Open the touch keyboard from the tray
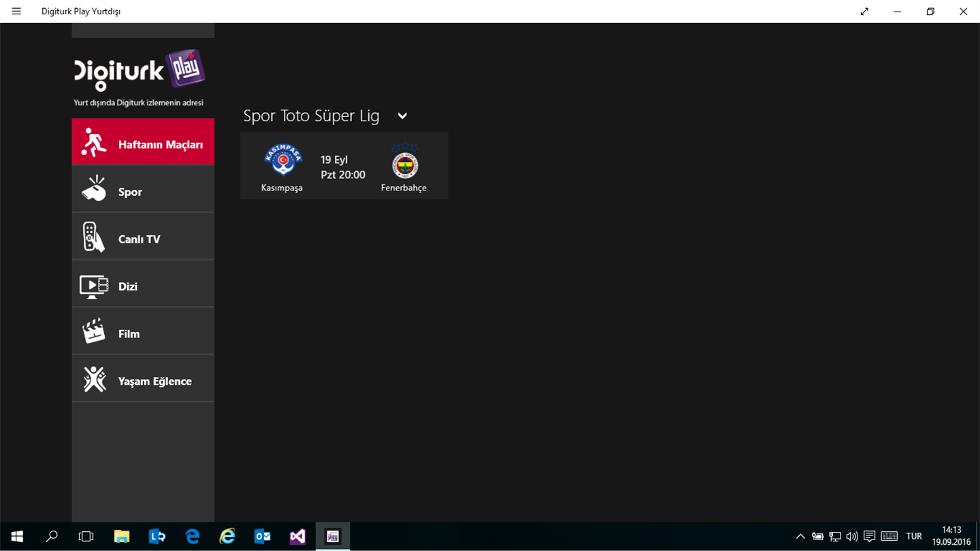The image size is (980, 551). click(x=889, y=537)
